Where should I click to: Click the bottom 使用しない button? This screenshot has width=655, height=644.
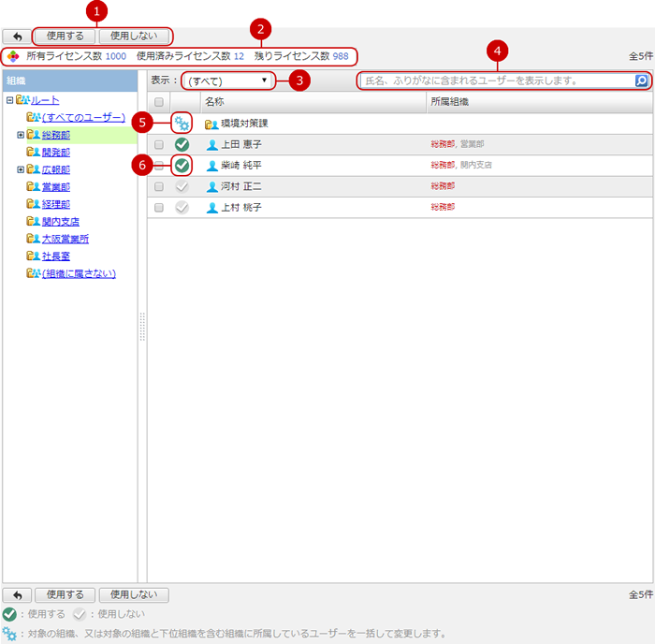pos(134,595)
